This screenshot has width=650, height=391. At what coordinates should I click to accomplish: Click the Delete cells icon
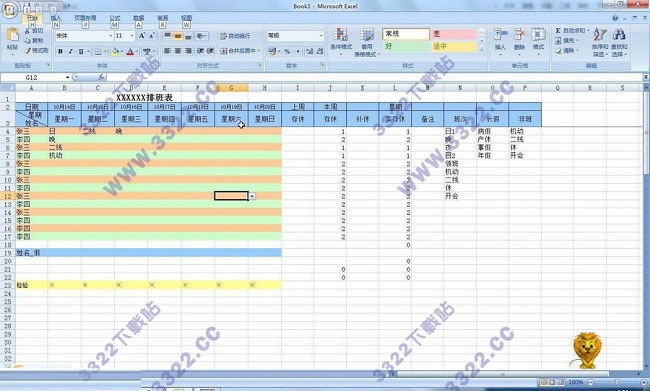point(519,35)
